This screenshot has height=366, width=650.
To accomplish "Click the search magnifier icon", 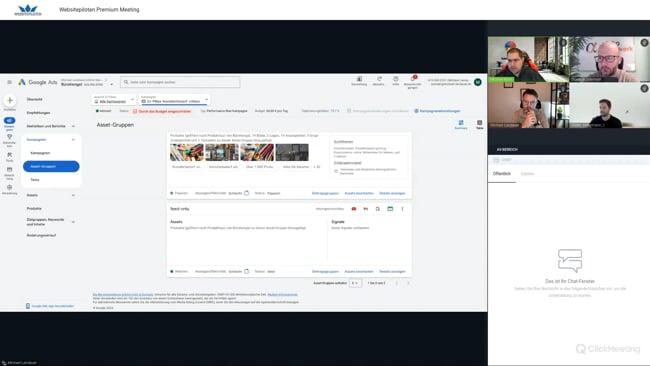I will 126,82.
